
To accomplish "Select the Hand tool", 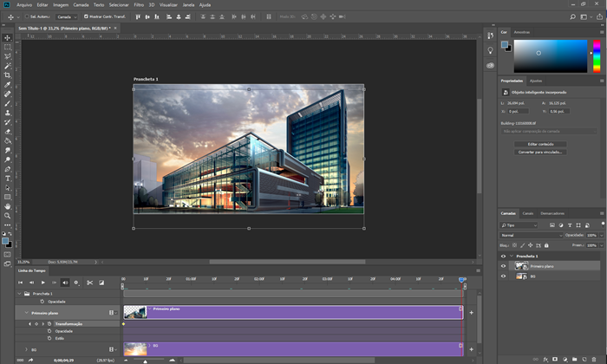I will click(x=7, y=206).
